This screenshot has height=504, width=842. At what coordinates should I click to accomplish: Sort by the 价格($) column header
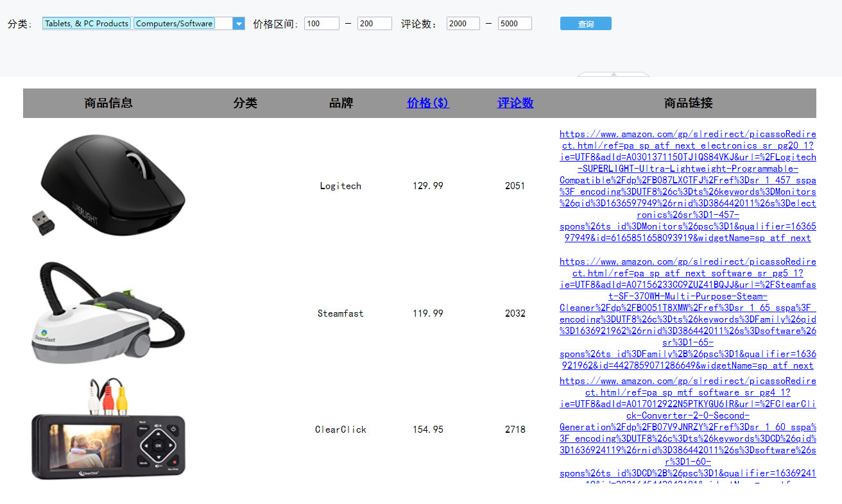(x=428, y=103)
